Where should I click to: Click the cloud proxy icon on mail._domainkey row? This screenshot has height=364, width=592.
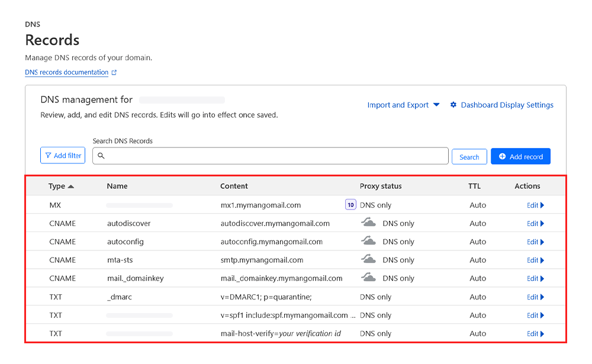coord(368,277)
